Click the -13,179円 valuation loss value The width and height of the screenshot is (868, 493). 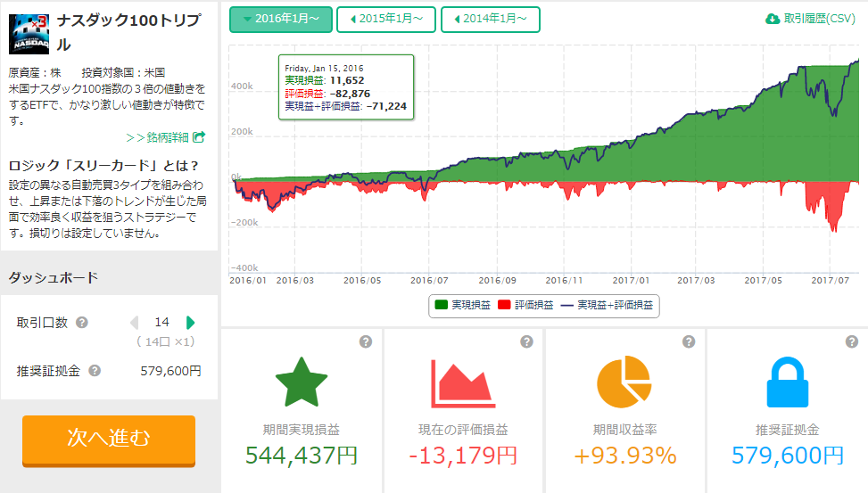[x=463, y=456]
